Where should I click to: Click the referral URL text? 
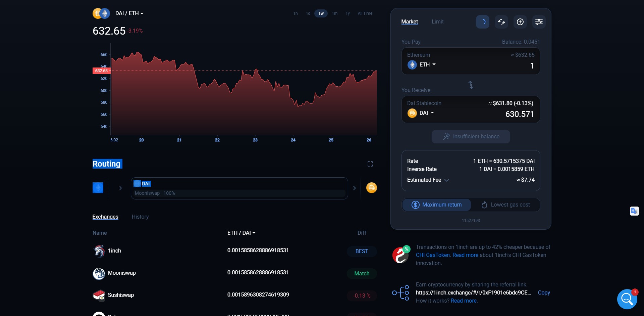[x=473, y=293]
